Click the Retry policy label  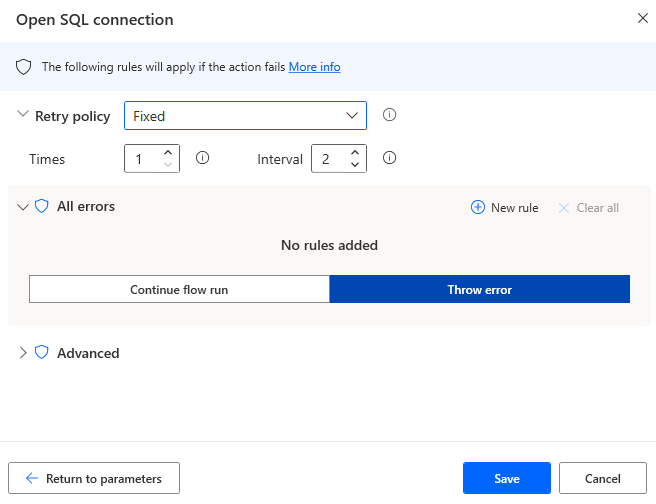click(x=72, y=116)
